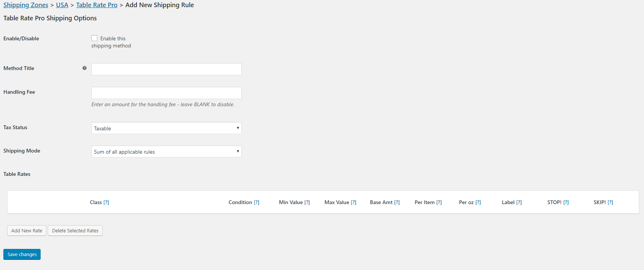This screenshot has width=644, height=270.
Task: Click the Delete Selected Rates button
Action: point(75,230)
